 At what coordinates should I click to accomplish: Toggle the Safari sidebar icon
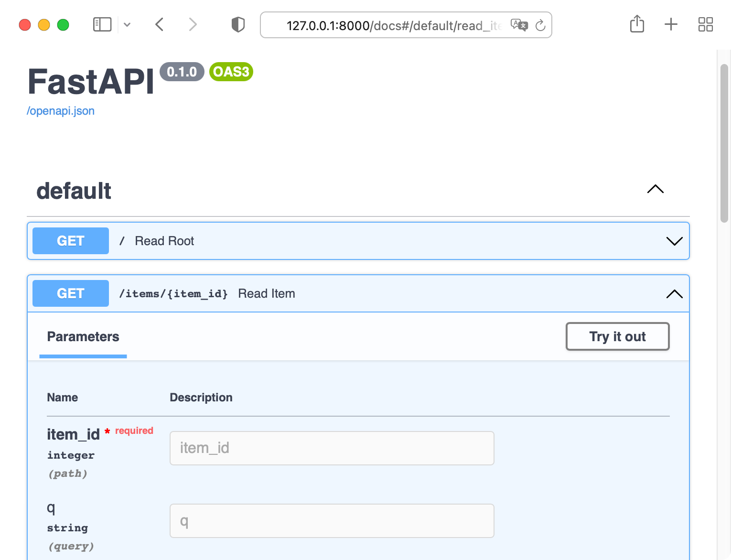102,24
